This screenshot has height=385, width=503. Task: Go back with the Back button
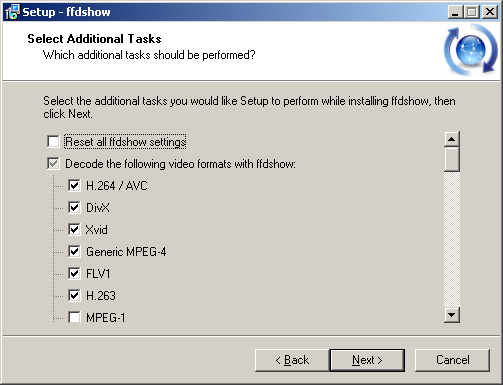click(292, 360)
